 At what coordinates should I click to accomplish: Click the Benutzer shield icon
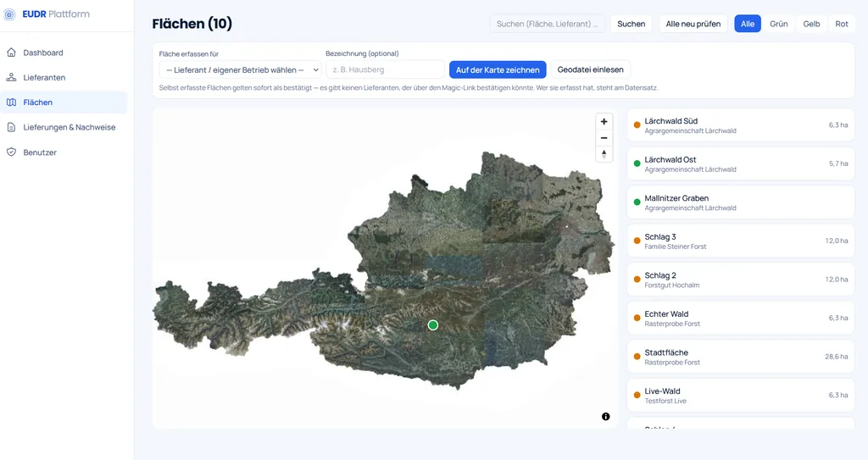pos(11,152)
